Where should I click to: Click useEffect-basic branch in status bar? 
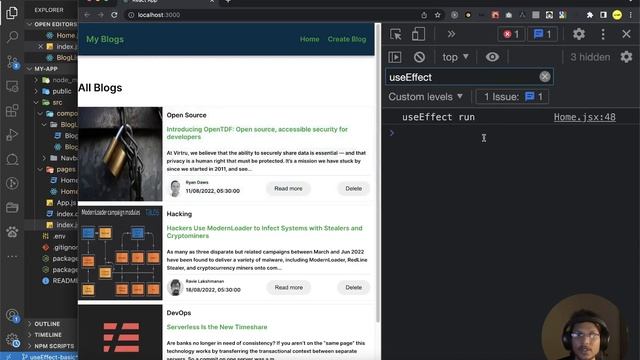(49, 357)
